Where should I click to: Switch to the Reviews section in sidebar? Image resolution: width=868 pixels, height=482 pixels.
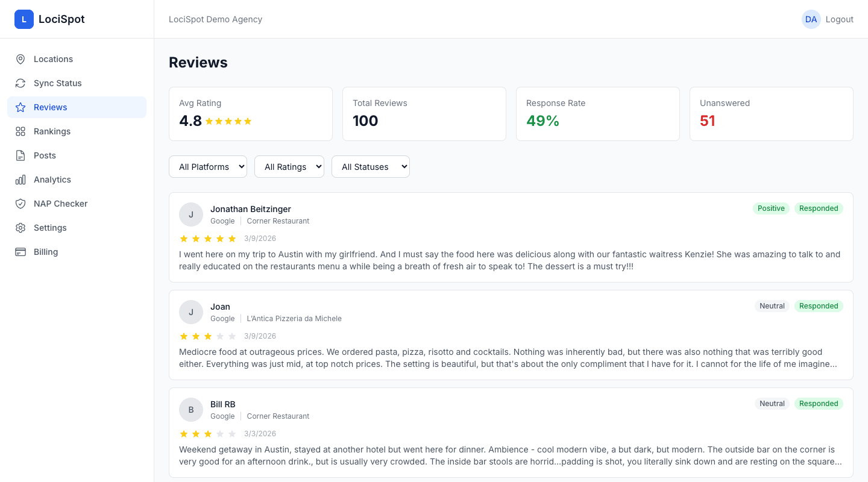pos(51,107)
